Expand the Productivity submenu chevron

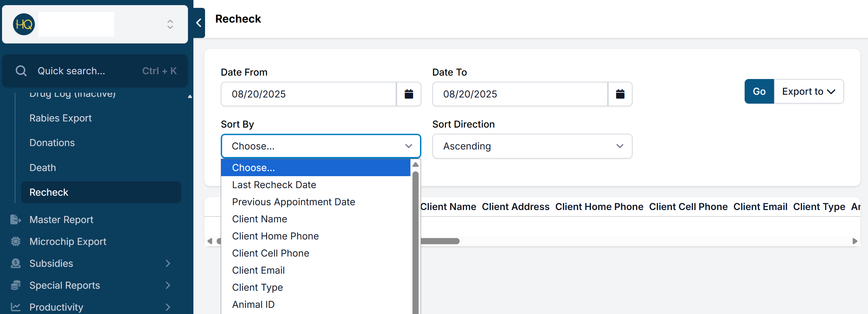pyautogui.click(x=168, y=307)
